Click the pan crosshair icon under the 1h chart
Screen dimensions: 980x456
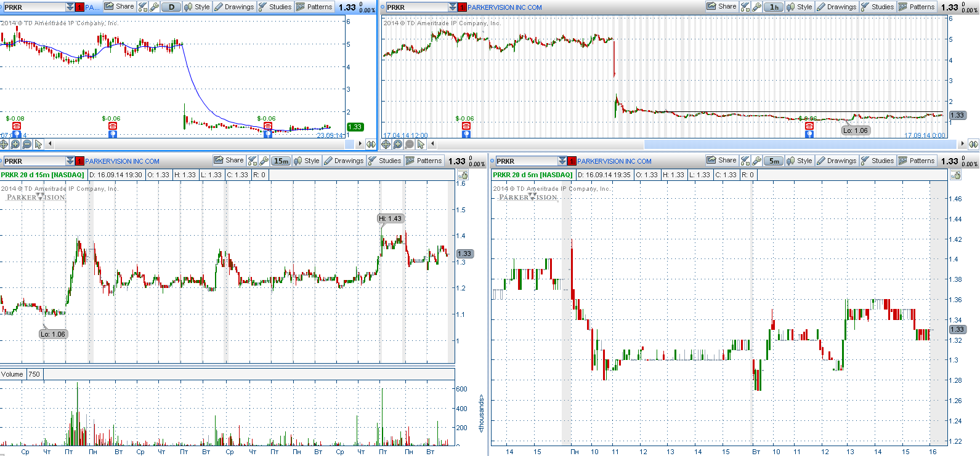[x=386, y=144]
